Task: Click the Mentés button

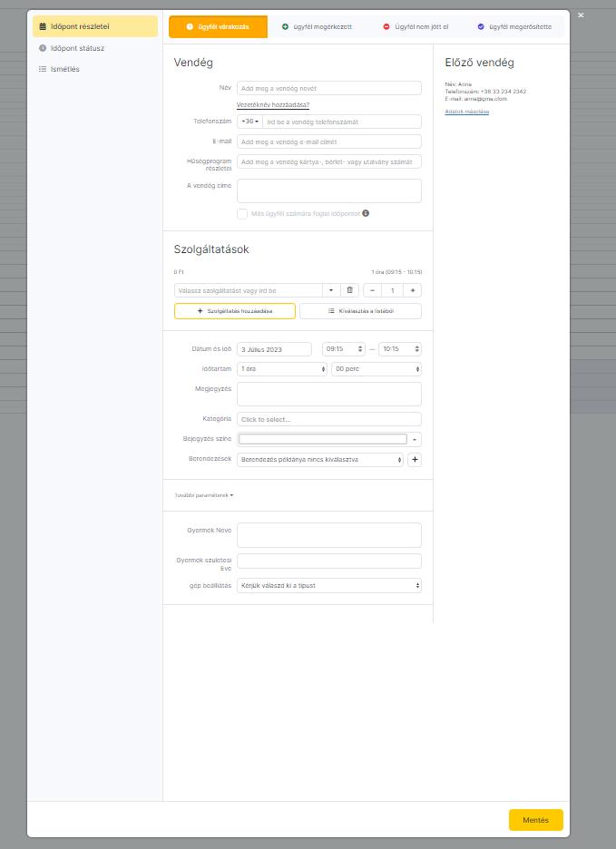Action: [x=536, y=820]
